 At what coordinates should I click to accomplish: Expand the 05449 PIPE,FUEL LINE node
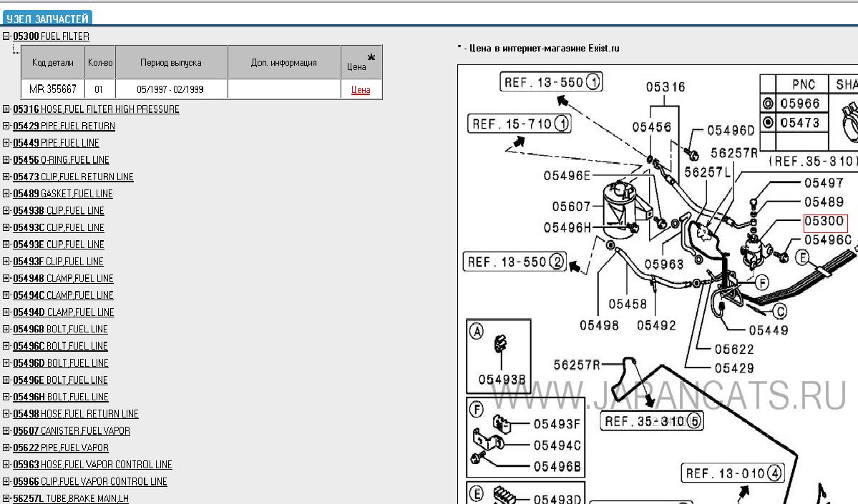tap(6, 143)
